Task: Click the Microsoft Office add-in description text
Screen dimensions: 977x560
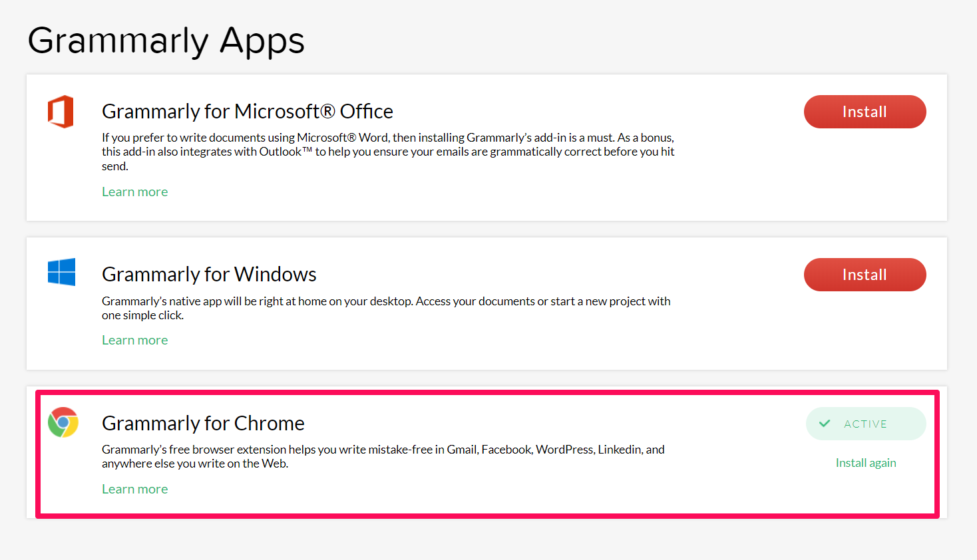Action: (x=388, y=152)
